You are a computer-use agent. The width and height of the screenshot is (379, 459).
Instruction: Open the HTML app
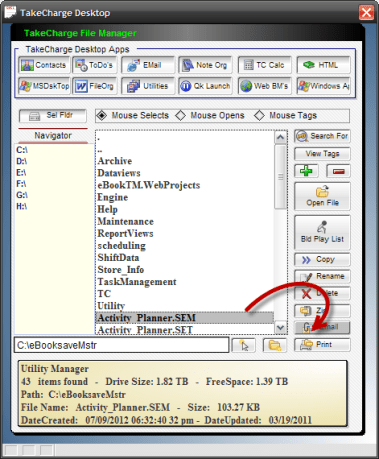tap(323, 65)
